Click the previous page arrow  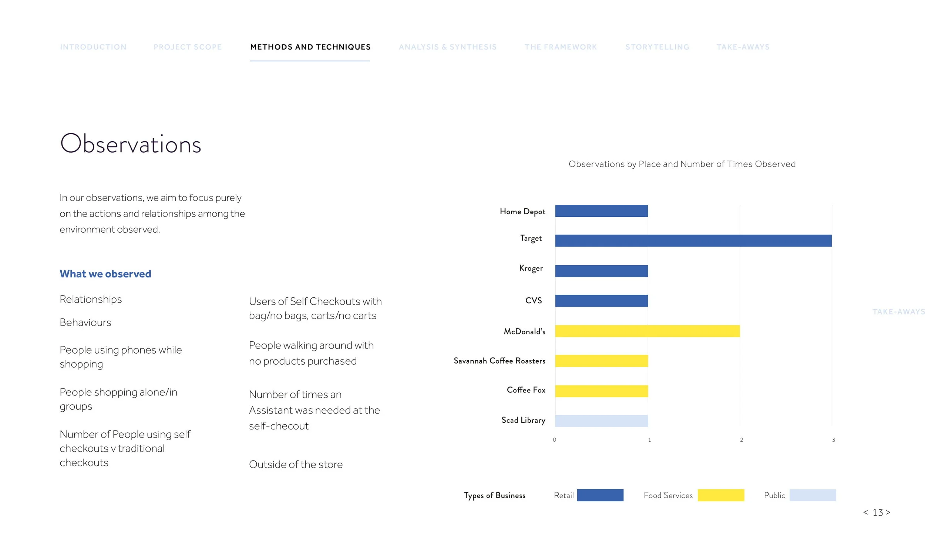tap(865, 512)
